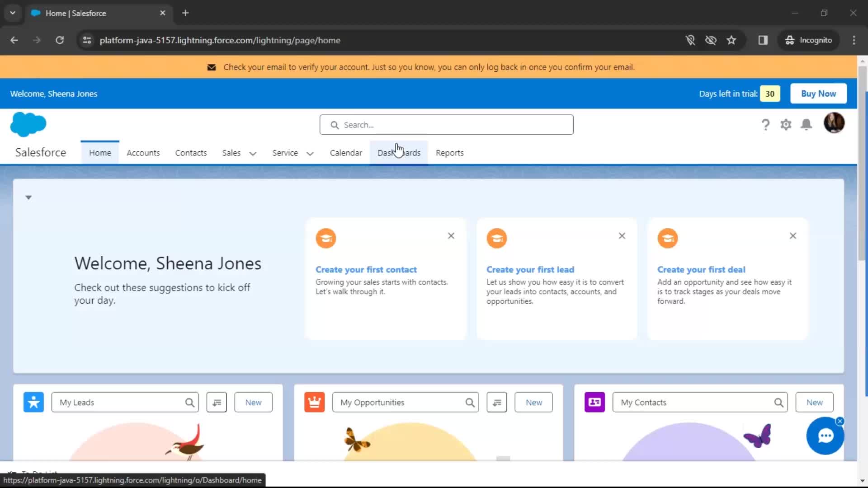This screenshot has width=868, height=488.
Task: Click the My Opportunities crown icon
Action: tap(314, 402)
